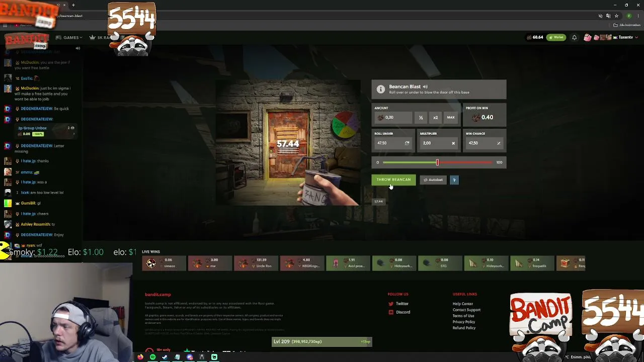
Task: Bookmark this page with star icon
Action: click(x=616, y=16)
